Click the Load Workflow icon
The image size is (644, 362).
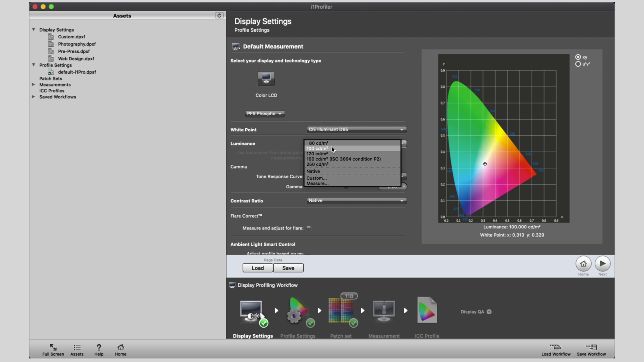coord(556,347)
